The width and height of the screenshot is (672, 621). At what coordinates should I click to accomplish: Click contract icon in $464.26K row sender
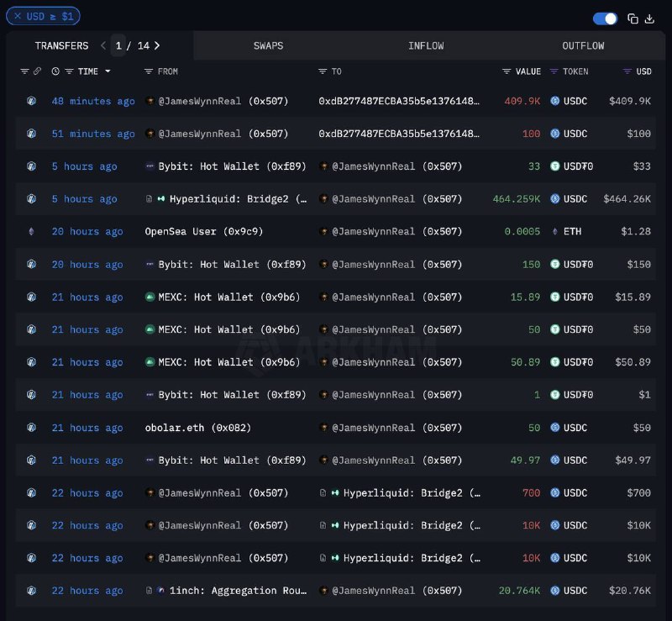pyautogui.click(x=149, y=199)
